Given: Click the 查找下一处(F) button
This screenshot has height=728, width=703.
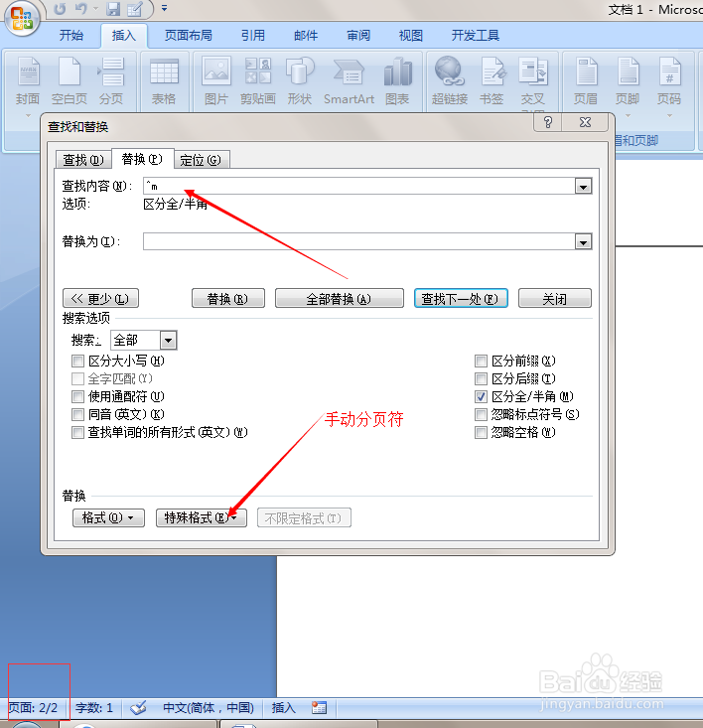Looking at the screenshot, I should coord(461,299).
